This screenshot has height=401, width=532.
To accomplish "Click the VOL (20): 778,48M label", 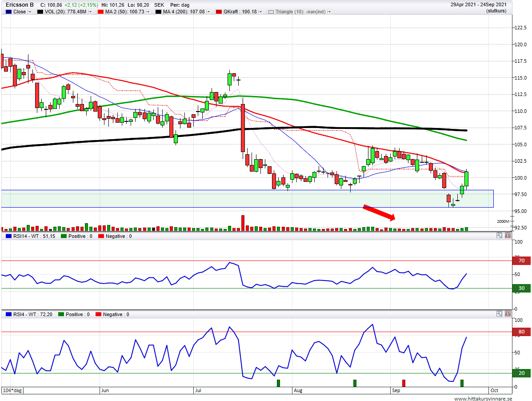I will 65,12.
